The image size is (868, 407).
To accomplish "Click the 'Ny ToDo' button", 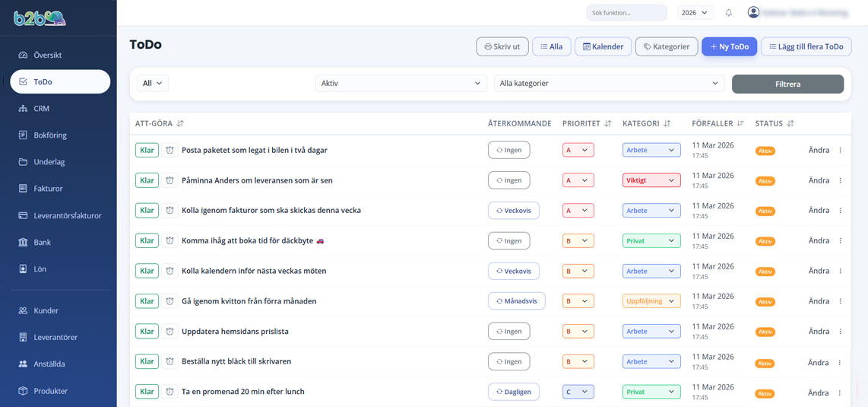I will click(x=729, y=46).
